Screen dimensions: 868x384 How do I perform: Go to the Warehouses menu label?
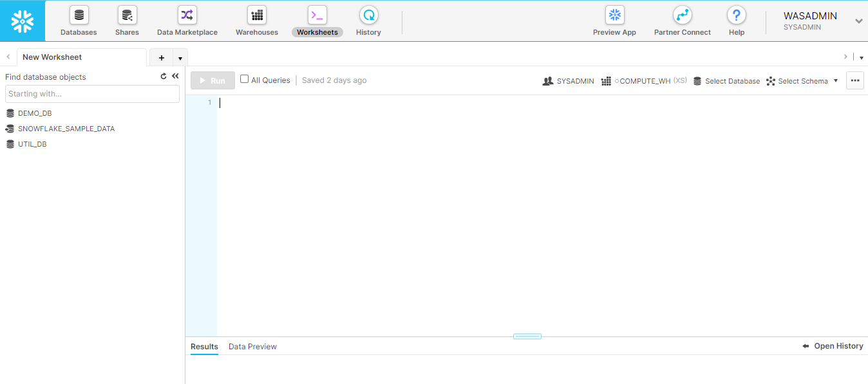(x=257, y=32)
